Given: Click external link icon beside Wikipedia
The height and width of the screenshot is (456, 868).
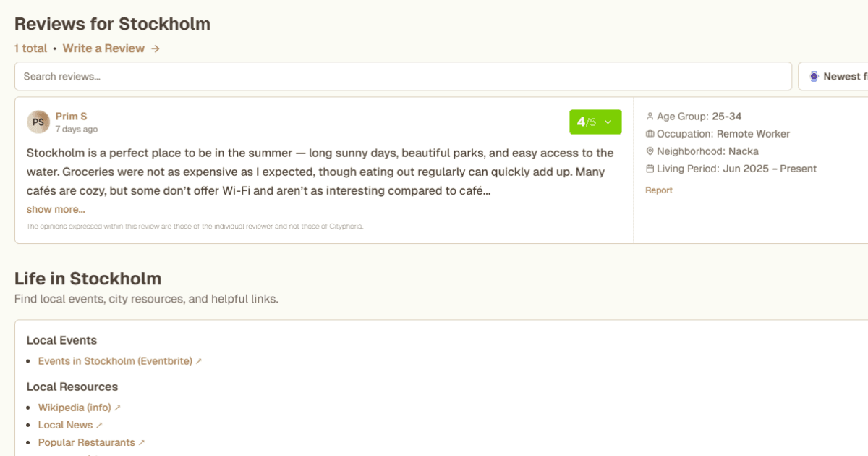Looking at the screenshot, I should click(118, 408).
